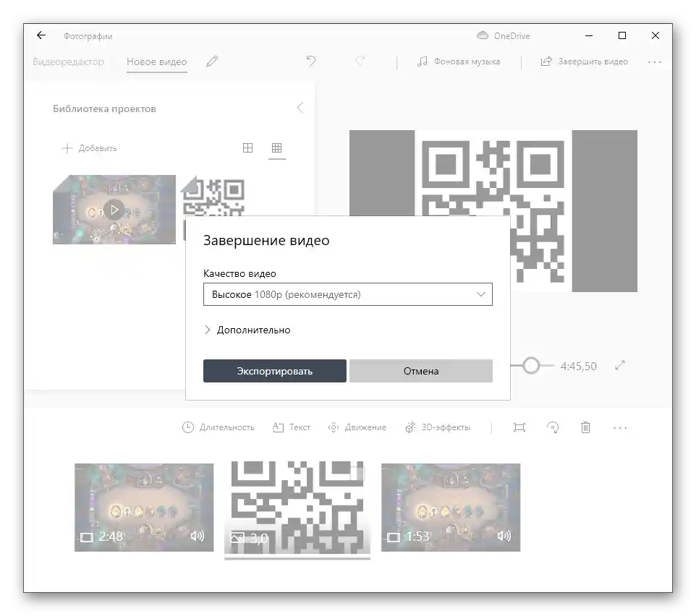
Task: Switch library to medium grid view
Action: point(247,147)
